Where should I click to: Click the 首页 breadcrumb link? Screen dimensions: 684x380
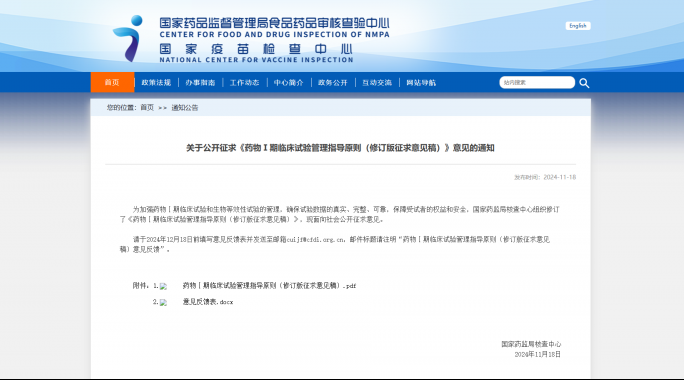click(147, 107)
